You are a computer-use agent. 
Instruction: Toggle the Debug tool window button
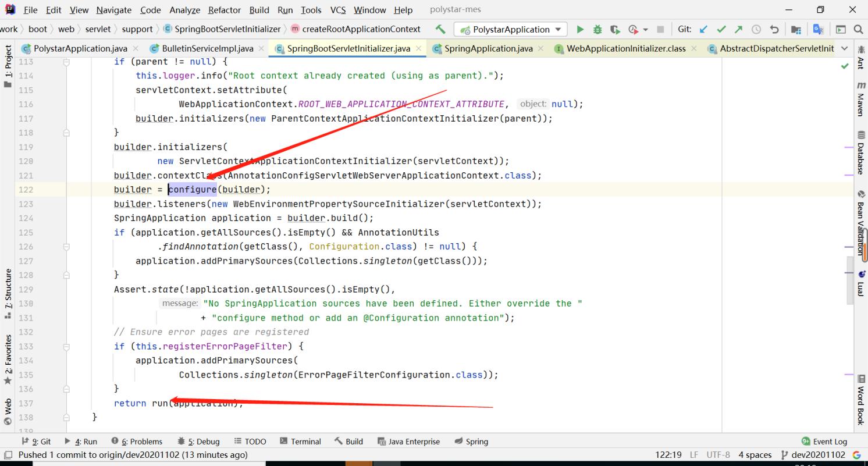(x=198, y=442)
